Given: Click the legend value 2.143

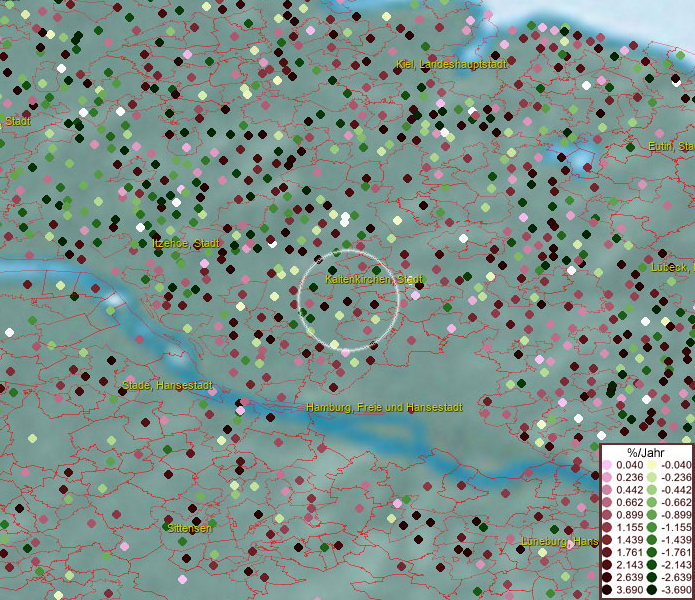Looking at the screenshot, I should [630, 565].
